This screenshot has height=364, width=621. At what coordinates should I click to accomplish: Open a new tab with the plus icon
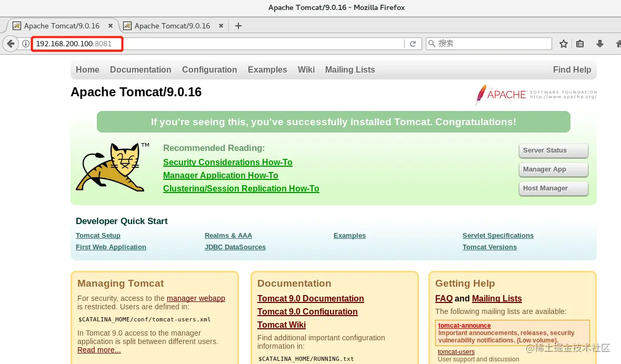(238, 26)
